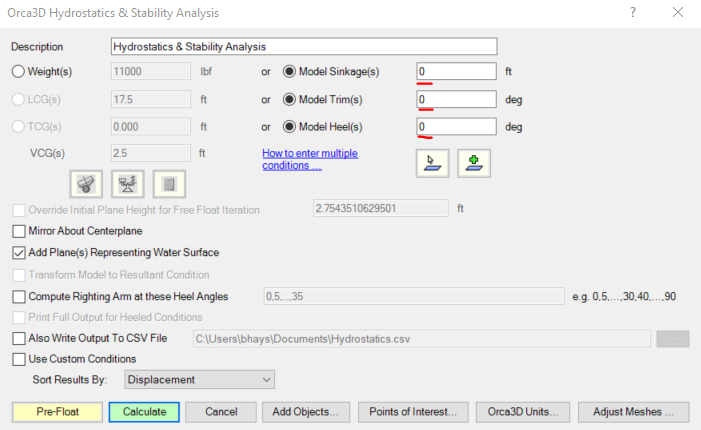Viewport: 701px width, 430px height.
Task: Open the How to enter multiple conditions link
Action: tap(310, 159)
